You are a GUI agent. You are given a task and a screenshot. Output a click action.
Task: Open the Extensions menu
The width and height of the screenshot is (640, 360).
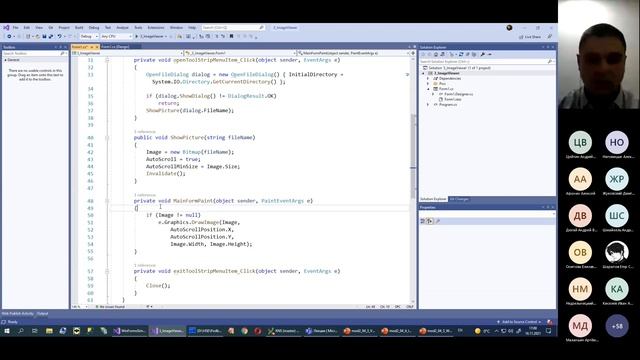click(156, 27)
